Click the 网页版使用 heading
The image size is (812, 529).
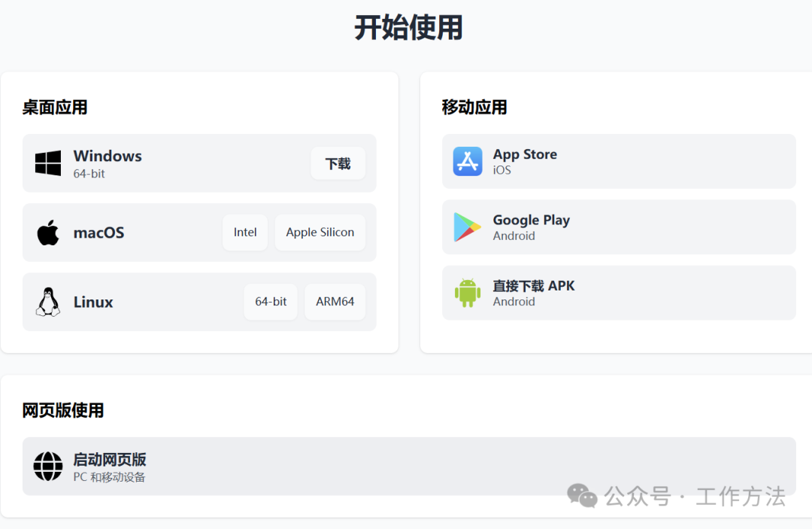click(63, 410)
